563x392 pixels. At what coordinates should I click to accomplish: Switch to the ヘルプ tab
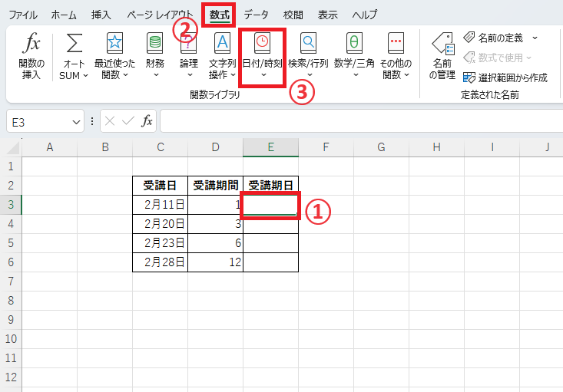coord(364,15)
